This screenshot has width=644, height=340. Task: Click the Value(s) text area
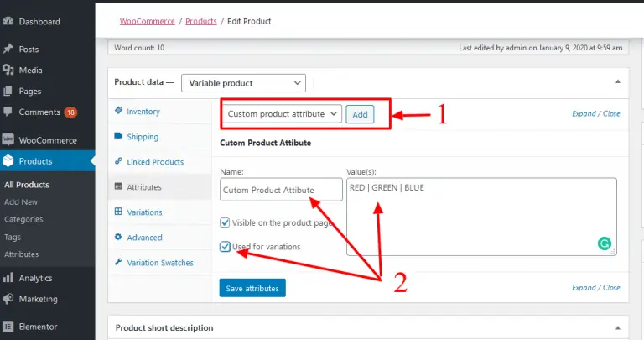481,217
